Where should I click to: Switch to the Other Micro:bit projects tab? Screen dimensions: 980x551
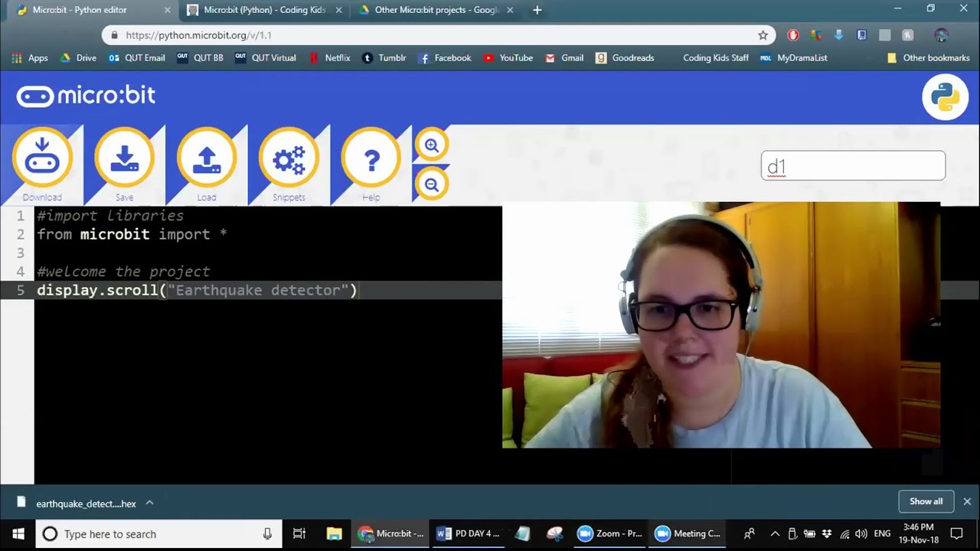(436, 10)
